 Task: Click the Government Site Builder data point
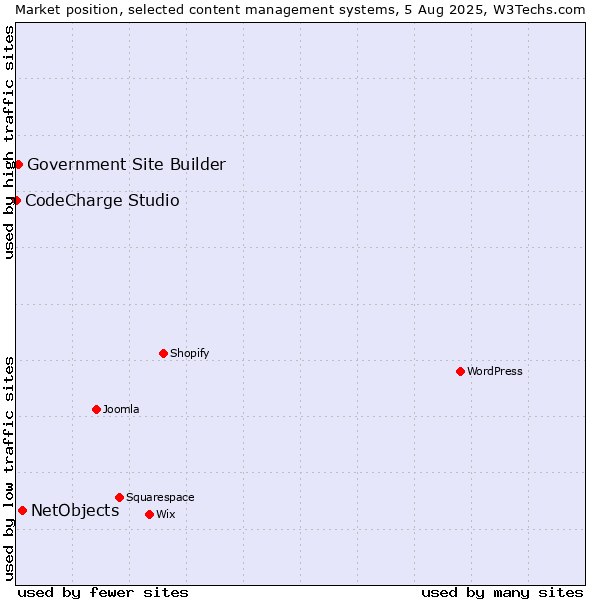click(18, 165)
